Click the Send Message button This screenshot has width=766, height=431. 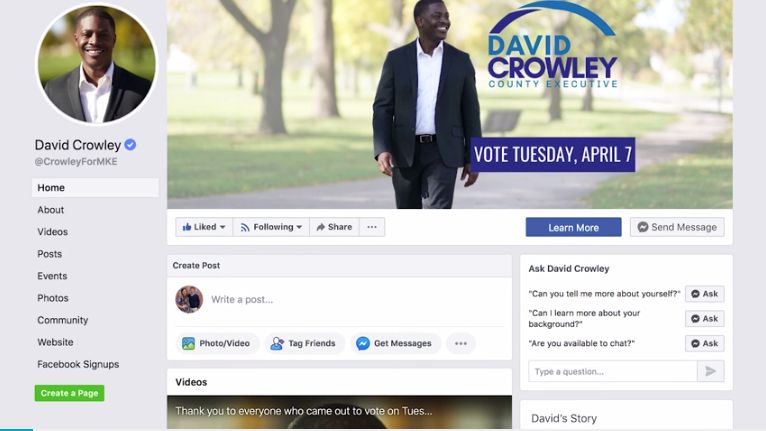tap(677, 227)
